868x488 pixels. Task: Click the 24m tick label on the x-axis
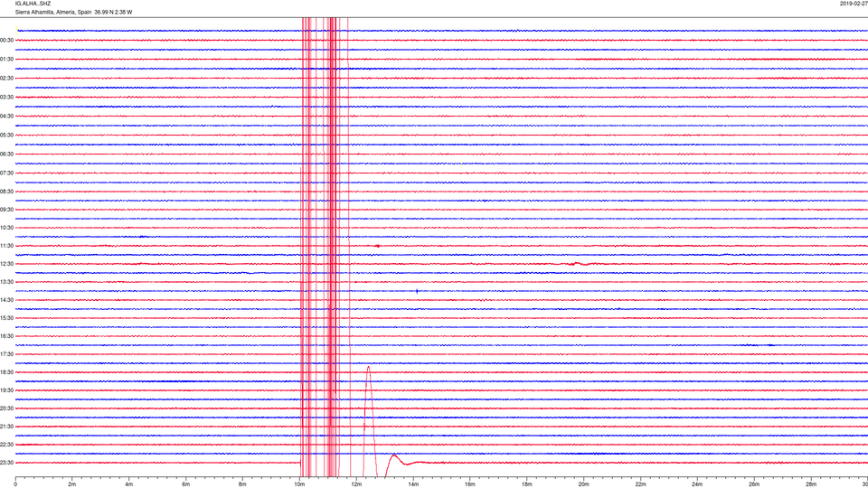(x=697, y=484)
